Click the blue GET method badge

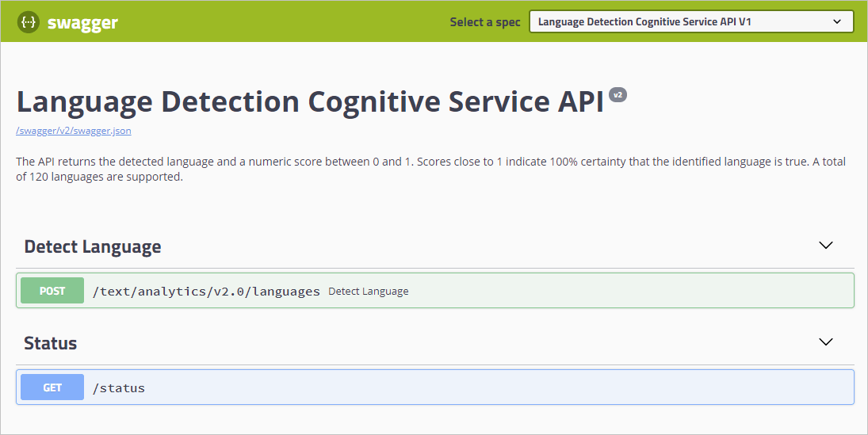pyautogui.click(x=52, y=387)
